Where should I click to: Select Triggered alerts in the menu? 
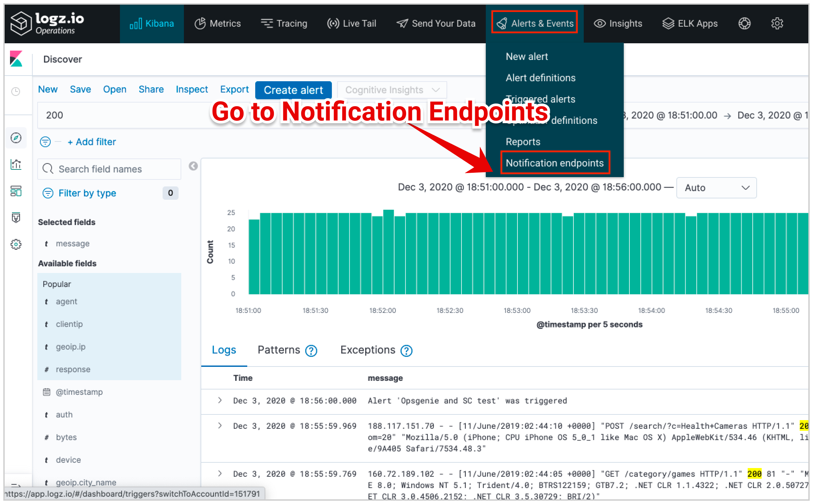pos(540,99)
